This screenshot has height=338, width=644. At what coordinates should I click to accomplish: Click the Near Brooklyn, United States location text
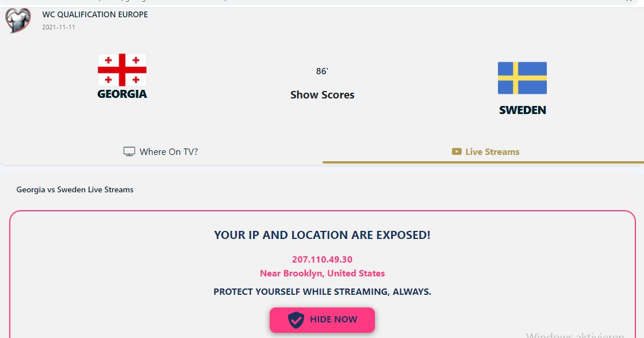point(322,274)
